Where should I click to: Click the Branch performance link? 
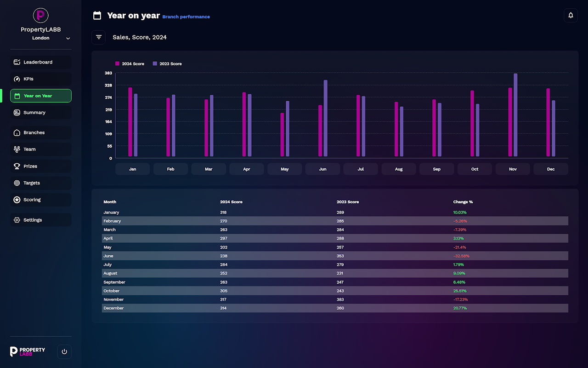pos(186,17)
